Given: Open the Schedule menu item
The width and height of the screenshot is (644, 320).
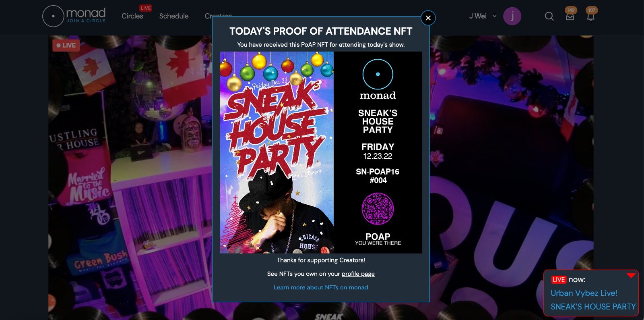Looking at the screenshot, I should pos(174,16).
